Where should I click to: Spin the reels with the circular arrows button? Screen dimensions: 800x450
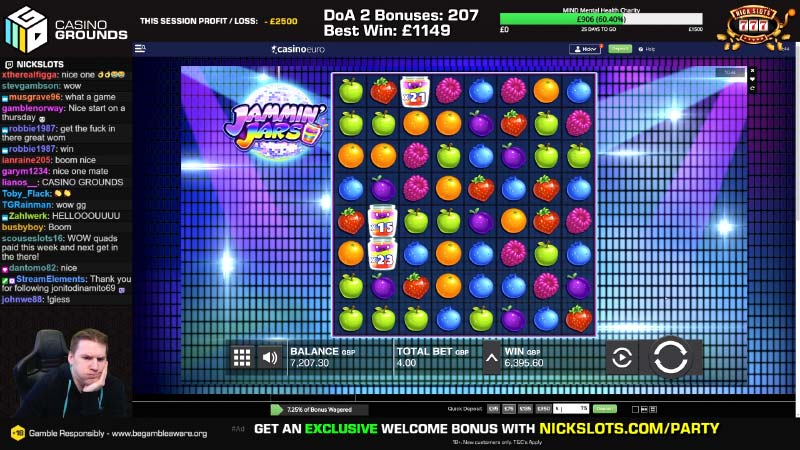click(x=670, y=357)
